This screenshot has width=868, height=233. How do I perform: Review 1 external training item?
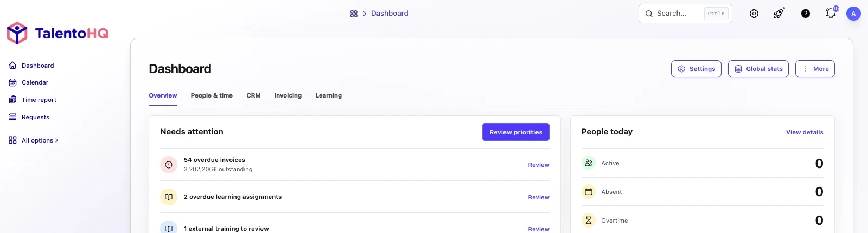point(539,229)
